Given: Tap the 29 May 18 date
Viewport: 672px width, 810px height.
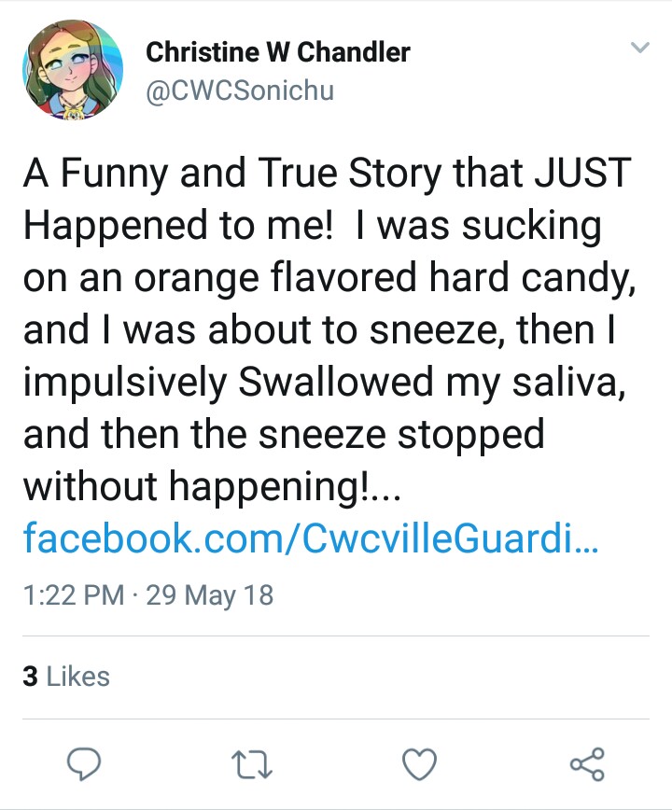Looking at the screenshot, I should (x=210, y=595).
